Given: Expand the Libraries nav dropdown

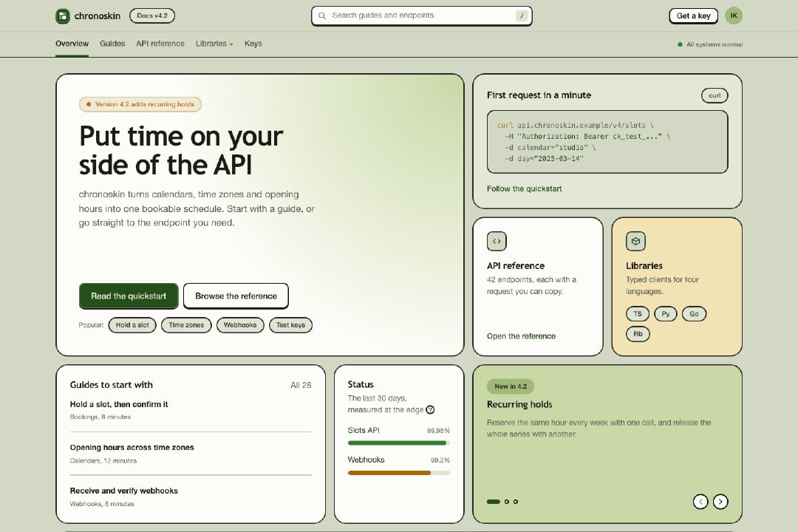Looking at the screenshot, I should click(x=214, y=44).
